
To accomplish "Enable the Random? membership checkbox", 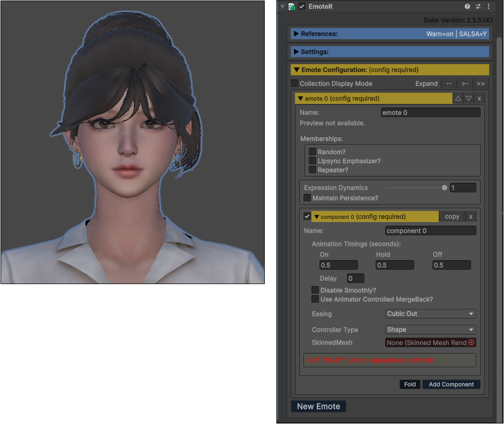I will [x=312, y=152].
